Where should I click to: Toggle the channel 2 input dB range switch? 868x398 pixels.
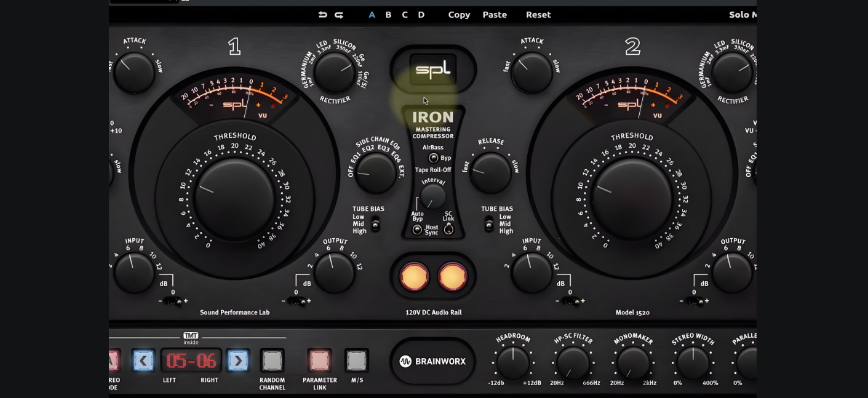pyautogui.click(x=570, y=301)
